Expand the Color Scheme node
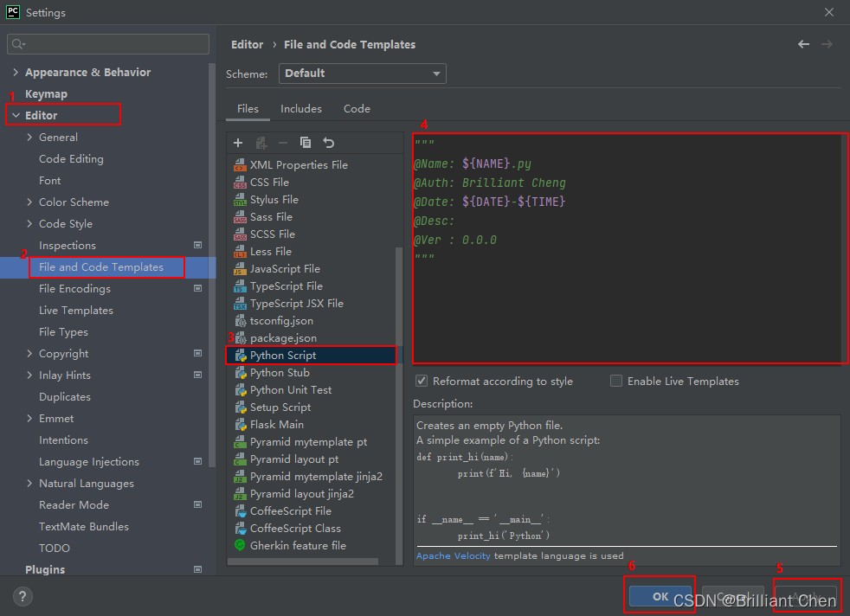Screen dimensions: 850x616 (x=29, y=202)
